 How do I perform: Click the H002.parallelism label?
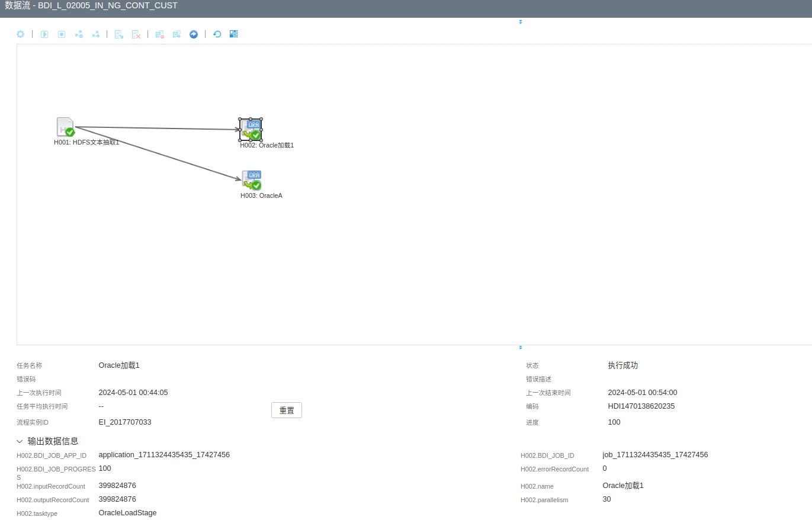[544, 500]
